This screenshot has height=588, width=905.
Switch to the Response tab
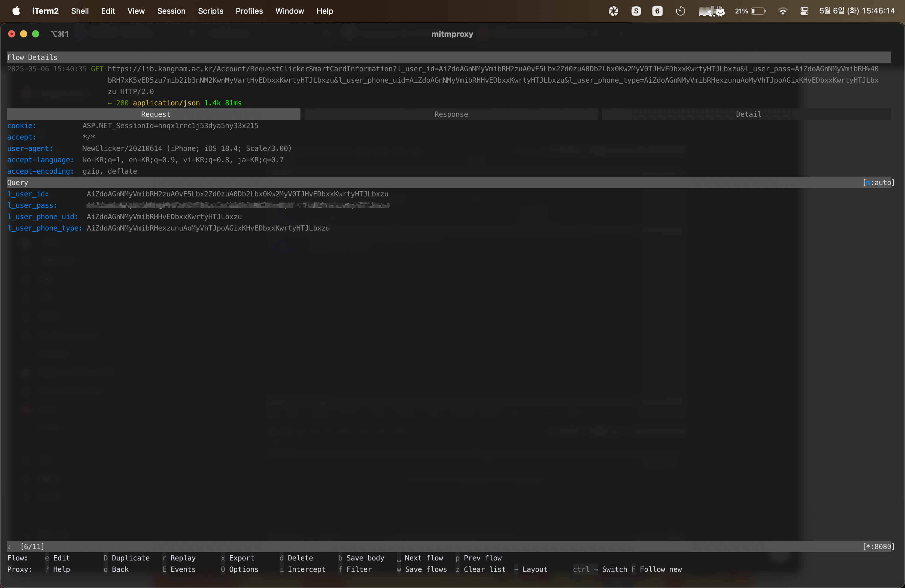coord(451,114)
